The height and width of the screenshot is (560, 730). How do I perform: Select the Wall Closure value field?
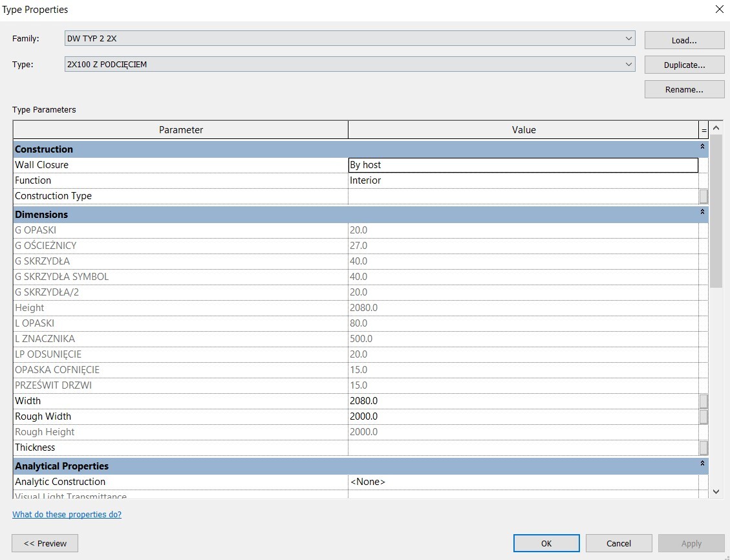(x=522, y=165)
